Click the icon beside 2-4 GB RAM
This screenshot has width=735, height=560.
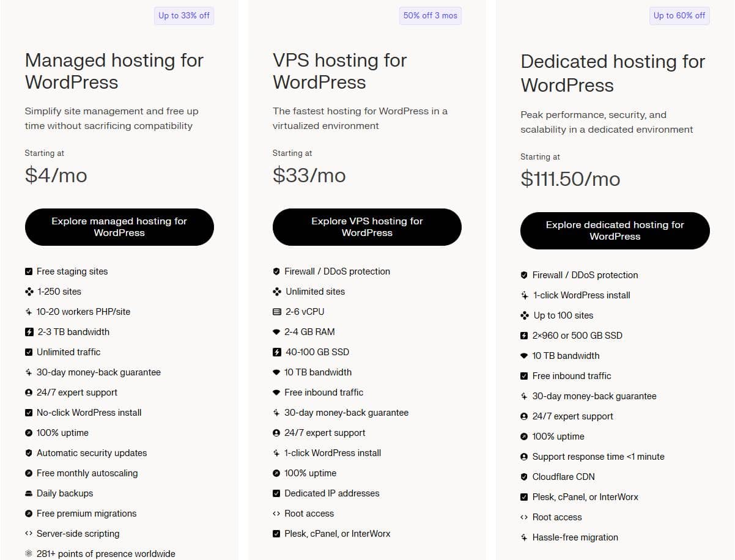pyautogui.click(x=276, y=332)
